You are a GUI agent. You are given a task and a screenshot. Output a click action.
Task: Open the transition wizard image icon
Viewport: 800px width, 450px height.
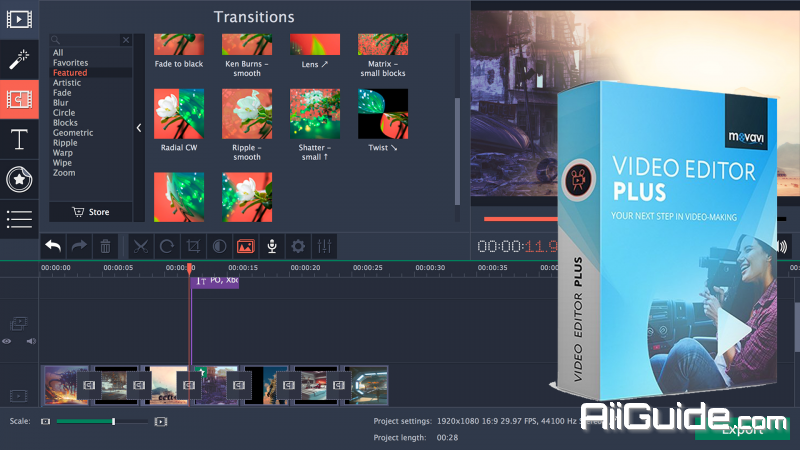coord(245,246)
